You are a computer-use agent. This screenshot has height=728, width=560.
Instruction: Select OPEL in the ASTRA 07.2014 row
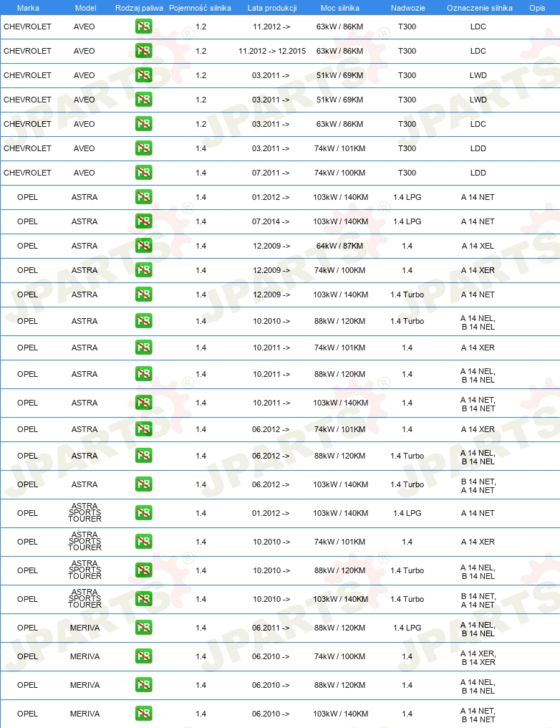27,221
